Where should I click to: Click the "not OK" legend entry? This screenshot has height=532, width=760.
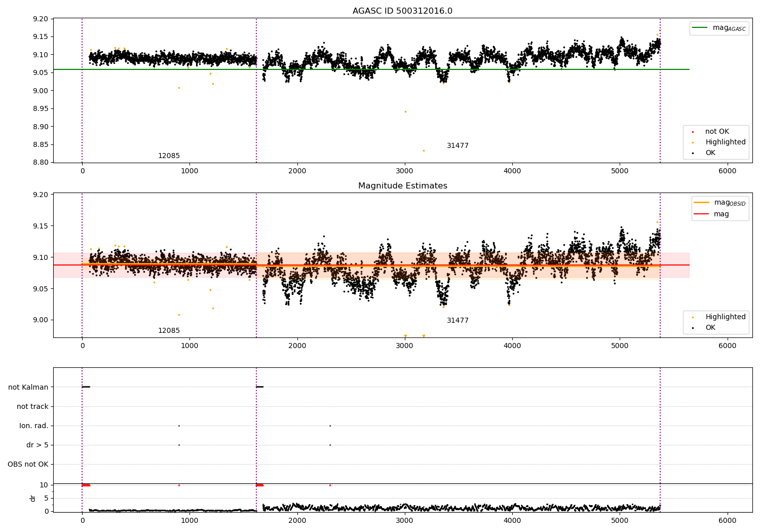tap(712, 132)
